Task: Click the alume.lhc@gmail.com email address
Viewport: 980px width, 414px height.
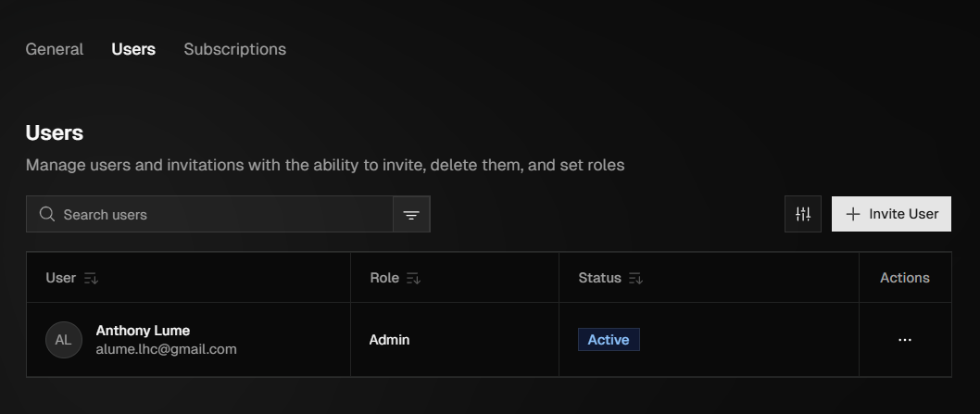Action: tap(166, 349)
